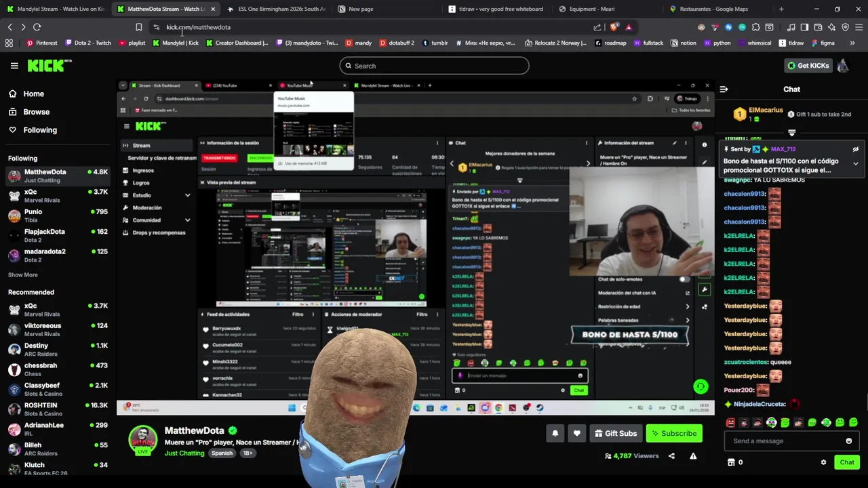Screen dimensions: 868x488
Task: Switch to ESL One Birmingham 2026 tab
Action: [277, 9]
